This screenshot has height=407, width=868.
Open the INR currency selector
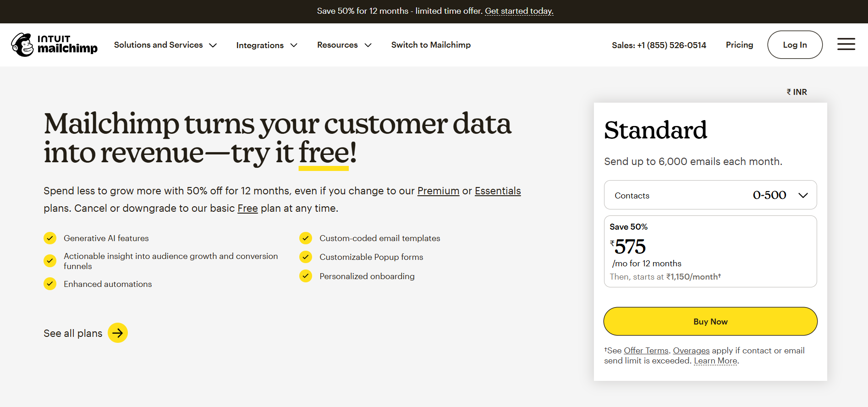point(797,92)
